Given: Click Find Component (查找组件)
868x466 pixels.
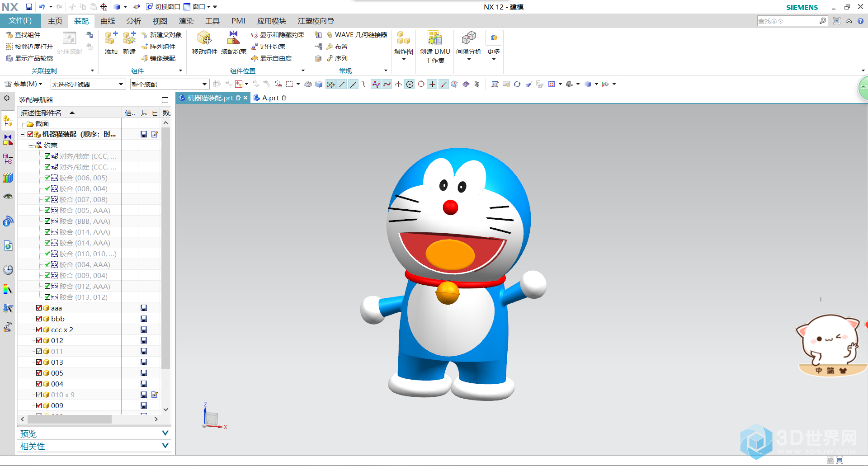Looking at the screenshot, I should pyautogui.click(x=24, y=35).
